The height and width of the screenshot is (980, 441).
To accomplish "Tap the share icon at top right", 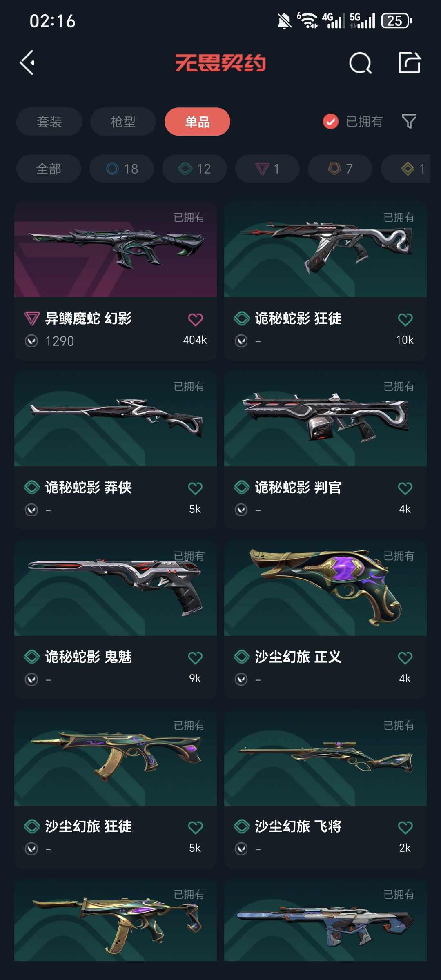I will pos(410,62).
